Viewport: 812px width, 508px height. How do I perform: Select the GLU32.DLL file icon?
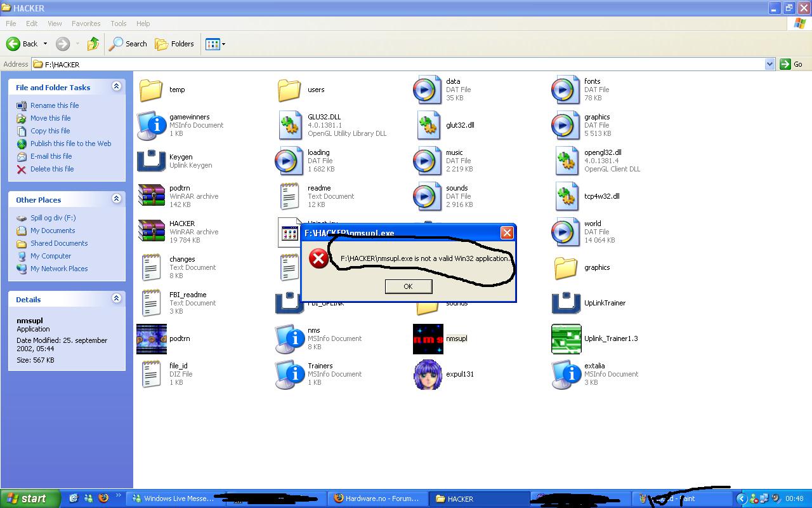(x=289, y=125)
